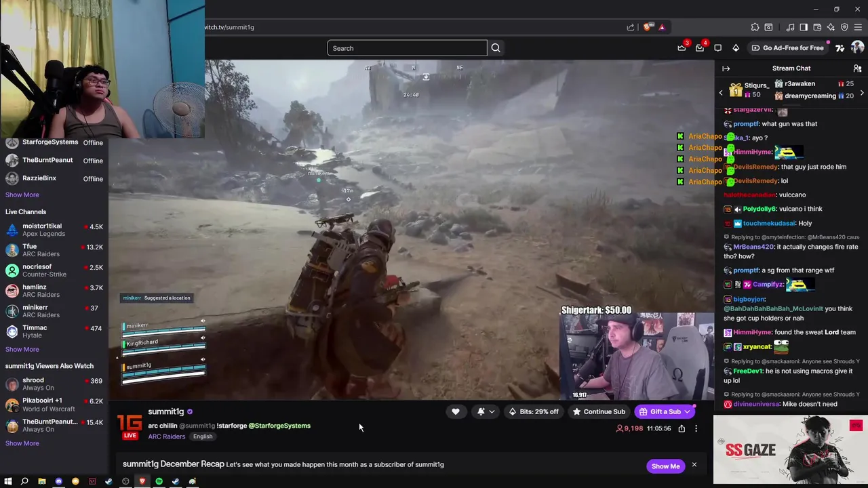The width and height of the screenshot is (868, 488).
Task: Share the stream using the share icon
Action: pyautogui.click(x=682, y=428)
